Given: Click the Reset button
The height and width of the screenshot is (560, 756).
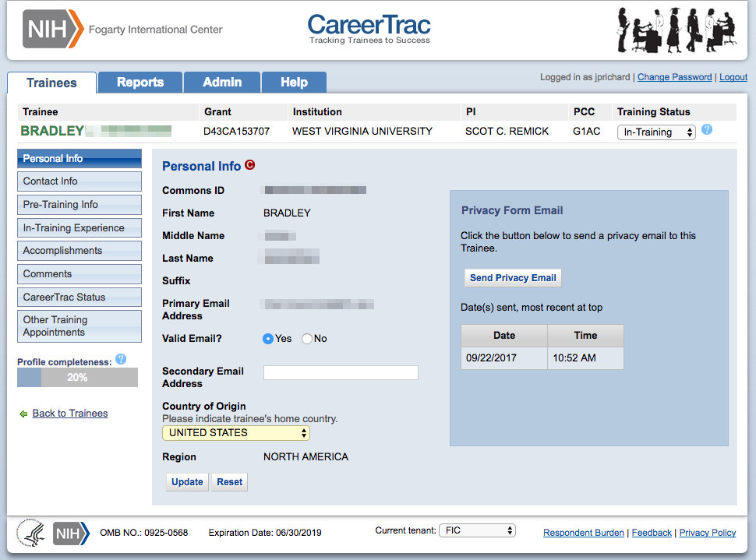Looking at the screenshot, I should [x=229, y=482].
